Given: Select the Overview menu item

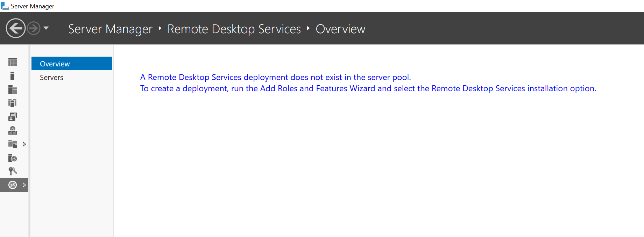Looking at the screenshot, I should 72,64.
